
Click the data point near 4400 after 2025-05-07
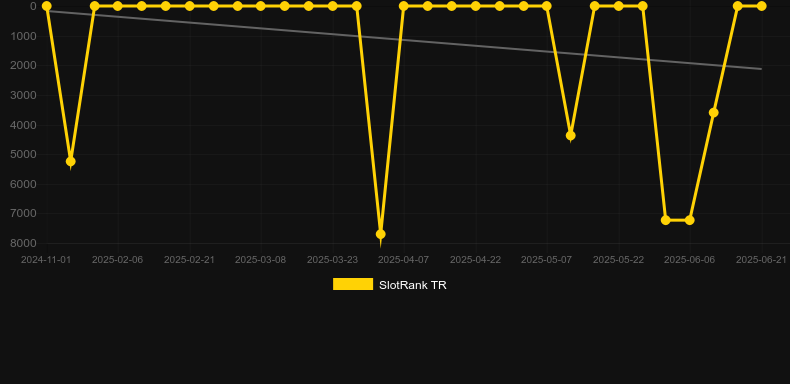click(x=570, y=136)
